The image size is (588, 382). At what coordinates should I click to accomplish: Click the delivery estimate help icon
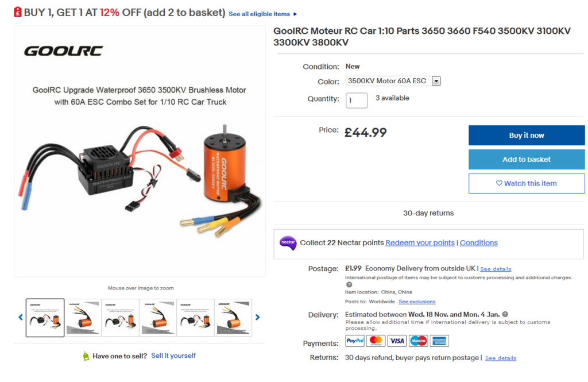[505, 314]
